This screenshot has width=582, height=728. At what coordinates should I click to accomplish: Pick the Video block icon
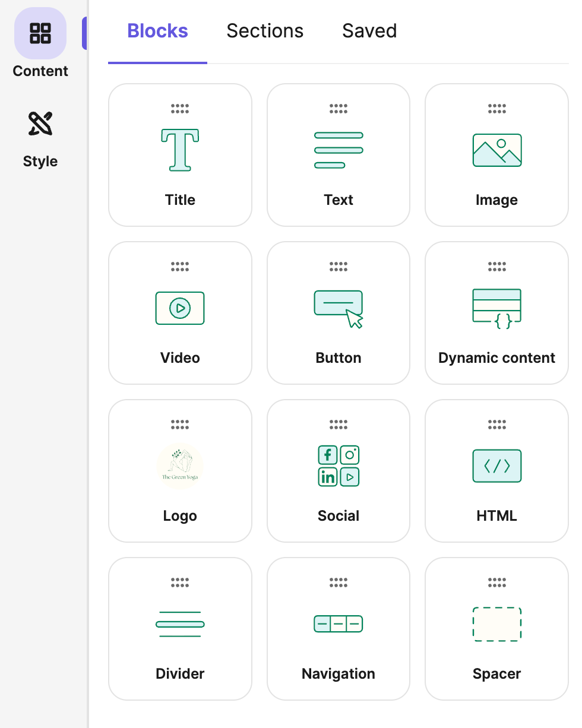(x=180, y=308)
